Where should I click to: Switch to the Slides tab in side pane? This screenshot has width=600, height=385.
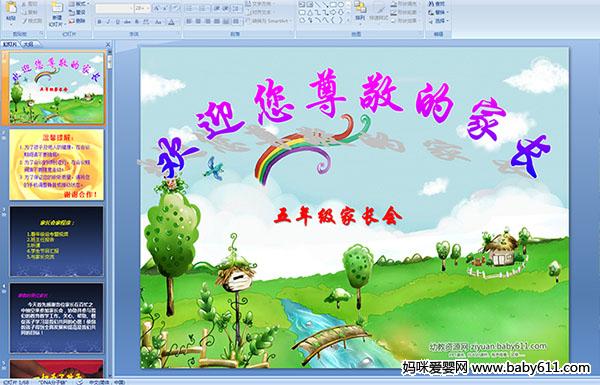pos(10,44)
